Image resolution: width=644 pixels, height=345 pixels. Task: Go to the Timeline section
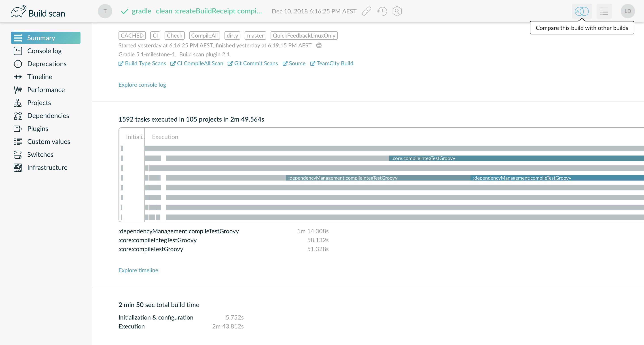(x=40, y=77)
